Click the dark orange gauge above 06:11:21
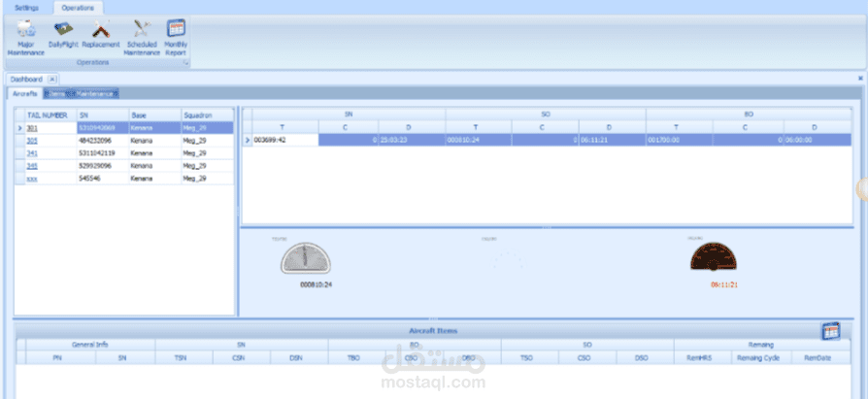The height and width of the screenshot is (399, 868). pyautogui.click(x=714, y=256)
